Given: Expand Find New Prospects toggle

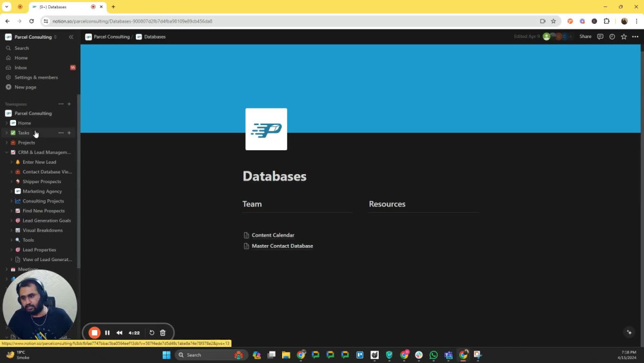Looking at the screenshot, I should [11, 211].
